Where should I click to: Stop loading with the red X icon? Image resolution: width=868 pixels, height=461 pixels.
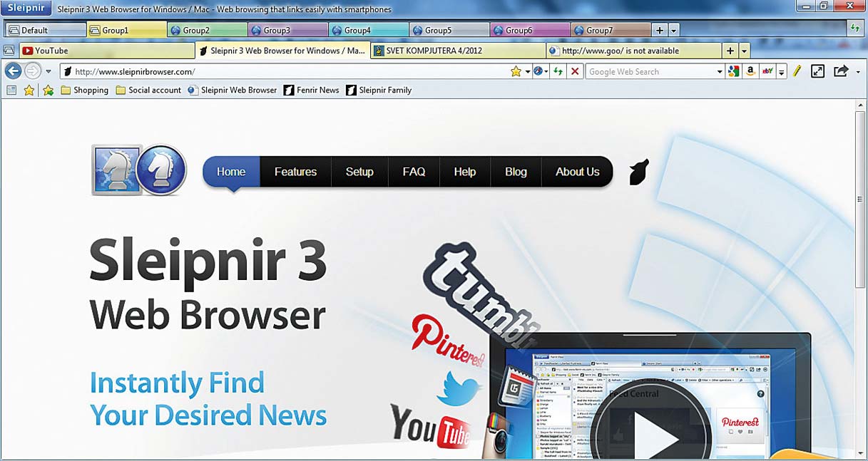[575, 72]
